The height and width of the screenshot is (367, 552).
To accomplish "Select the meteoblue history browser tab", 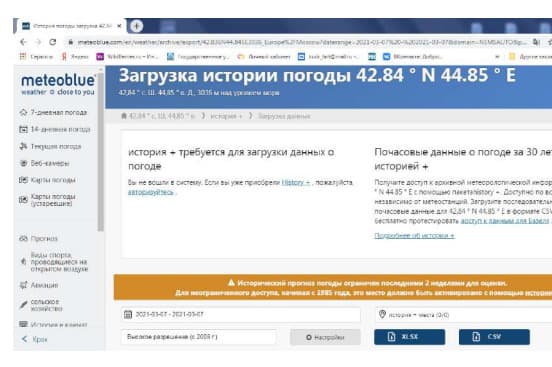I will point(69,26).
